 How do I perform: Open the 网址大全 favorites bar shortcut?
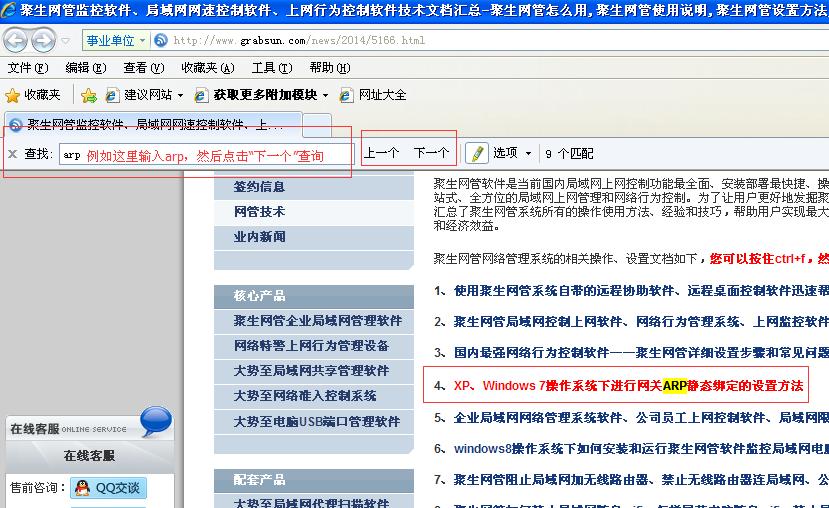tap(373, 95)
